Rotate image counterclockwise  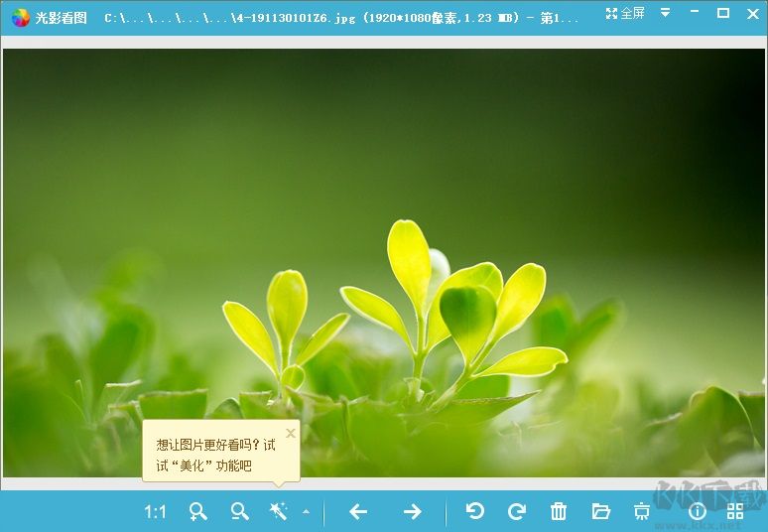(x=474, y=511)
